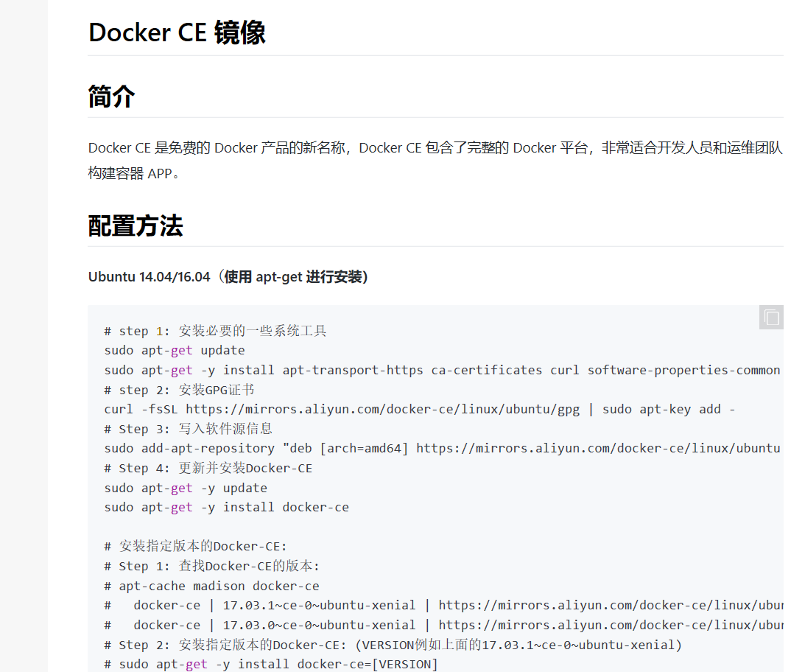
Task: Click the line 'sudo apt-get -y update'
Action: pyautogui.click(x=186, y=489)
